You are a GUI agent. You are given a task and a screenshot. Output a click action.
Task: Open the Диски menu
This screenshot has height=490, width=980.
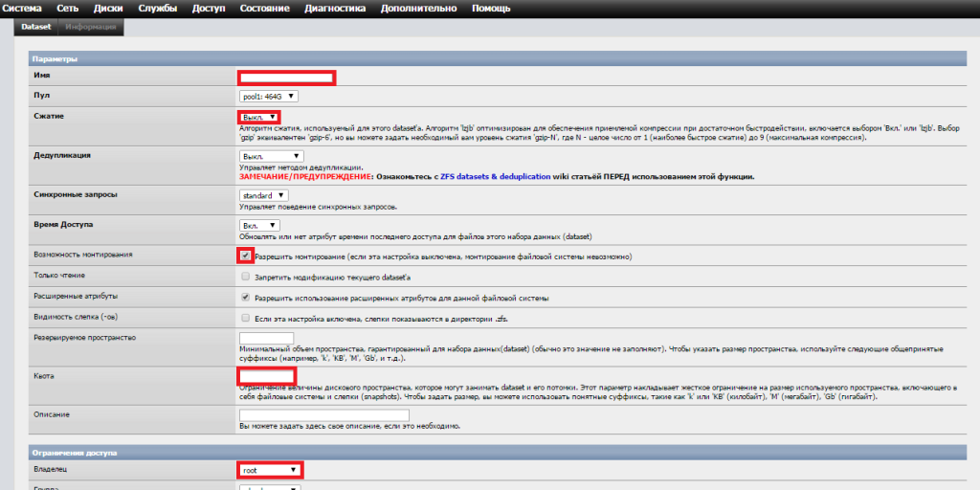point(107,9)
